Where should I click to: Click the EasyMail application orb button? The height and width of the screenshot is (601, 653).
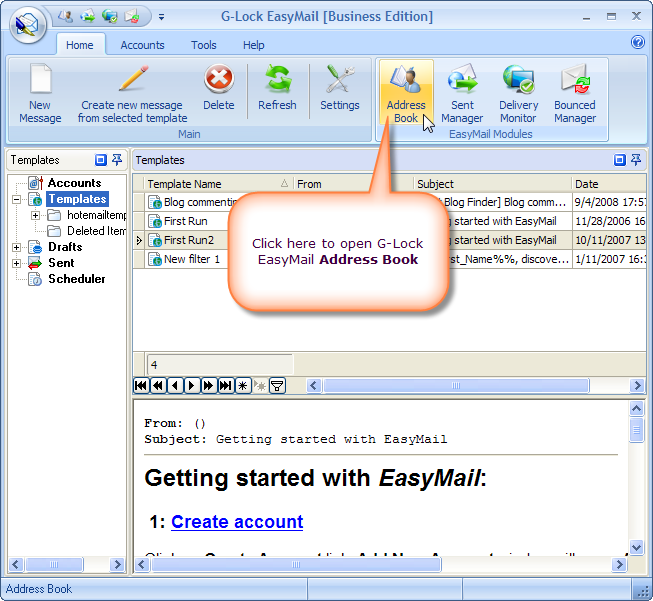pyautogui.click(x=28, y=25)
